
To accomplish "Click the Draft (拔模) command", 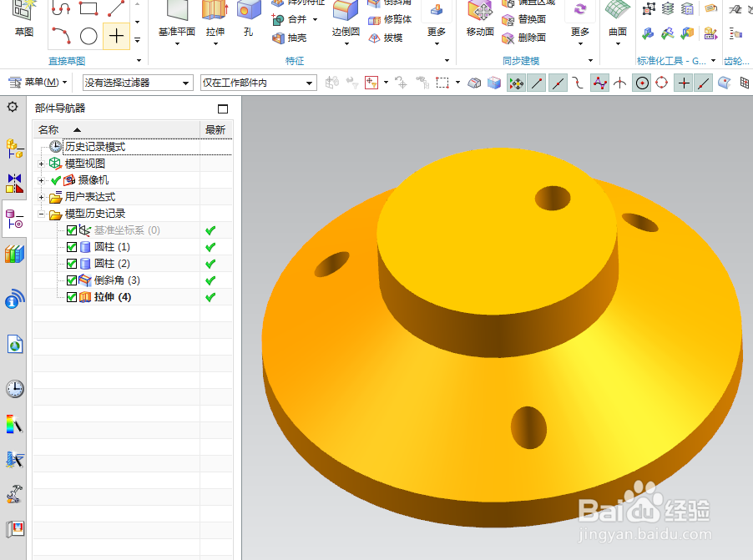I will [x=386, y=38].
